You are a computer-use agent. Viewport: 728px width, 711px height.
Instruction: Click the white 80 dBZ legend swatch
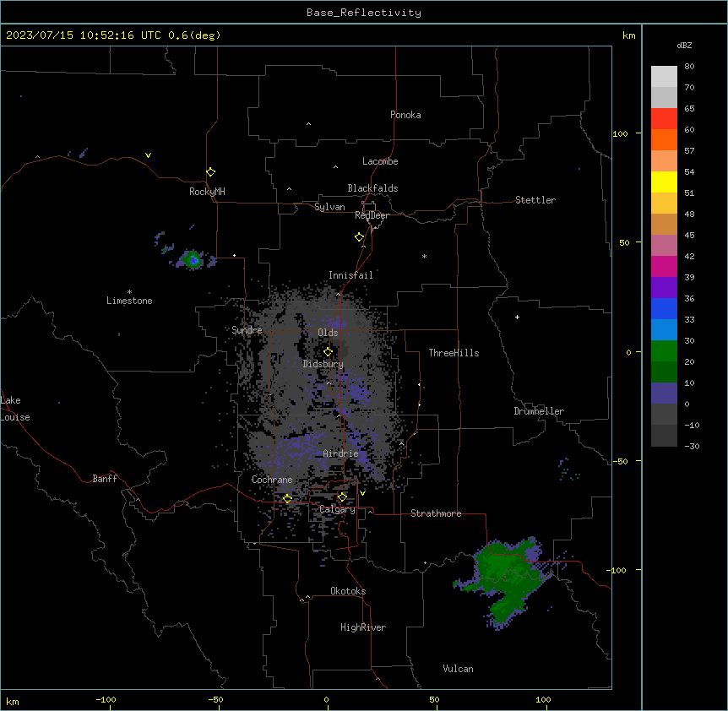pyautogui.click(x=664, y=77)
